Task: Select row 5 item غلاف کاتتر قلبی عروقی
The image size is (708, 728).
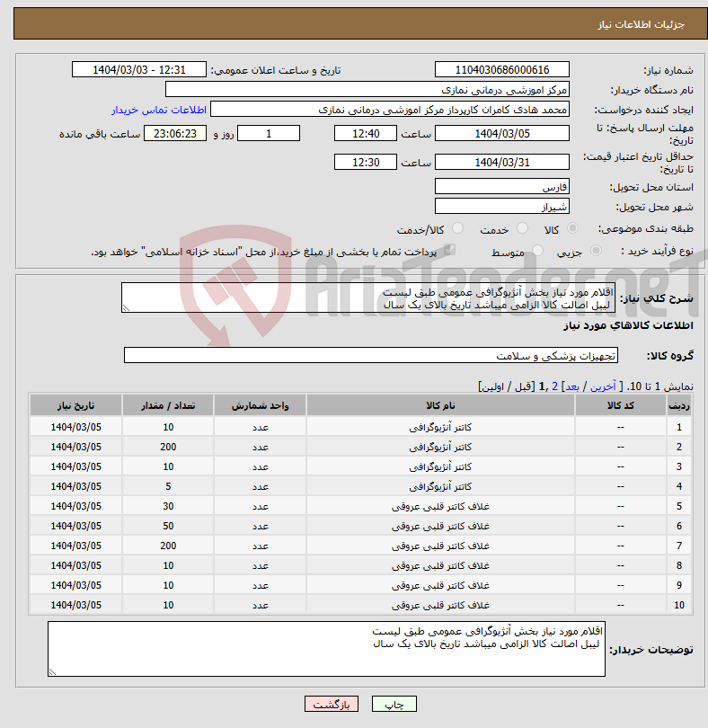Action: 440,507
